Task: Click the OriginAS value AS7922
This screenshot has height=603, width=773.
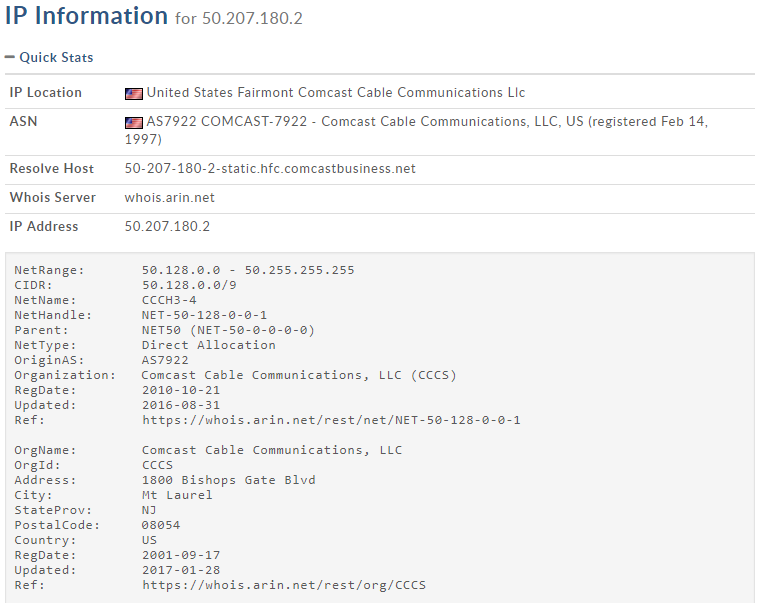Action: coord(165,360)
